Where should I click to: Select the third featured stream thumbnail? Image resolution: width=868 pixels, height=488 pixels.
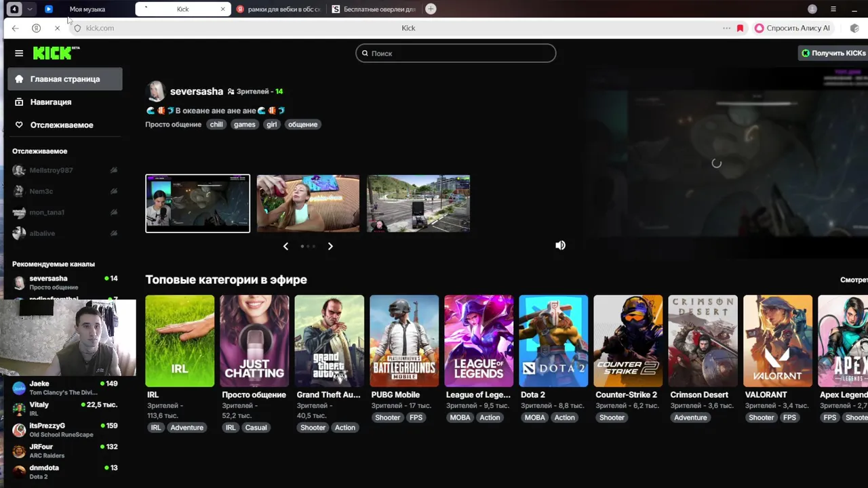418,203
